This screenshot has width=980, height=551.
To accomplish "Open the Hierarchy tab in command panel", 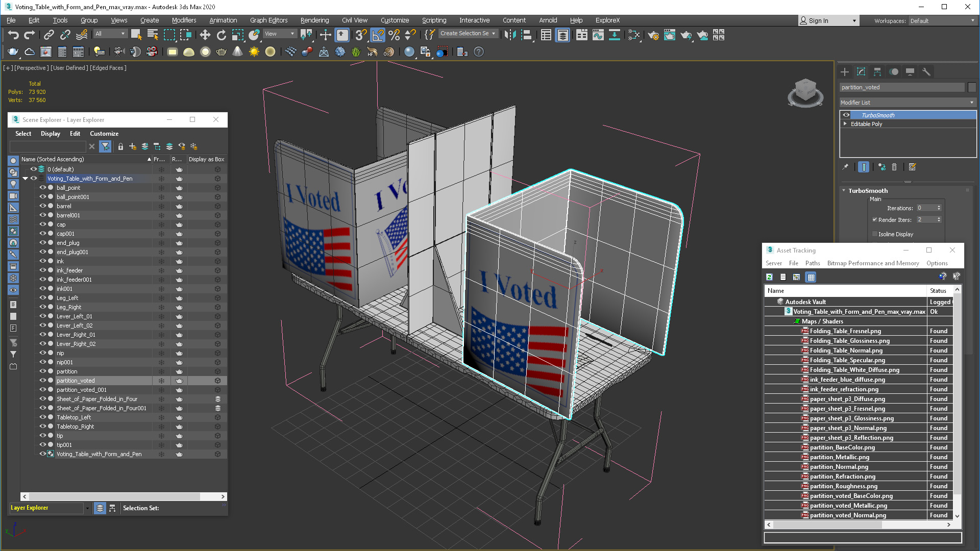I will tap(877, 72).
